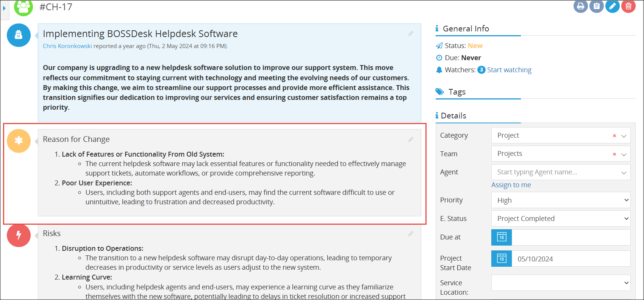
Task: Open the Due at calendar picker
Action: pos(502,237)
